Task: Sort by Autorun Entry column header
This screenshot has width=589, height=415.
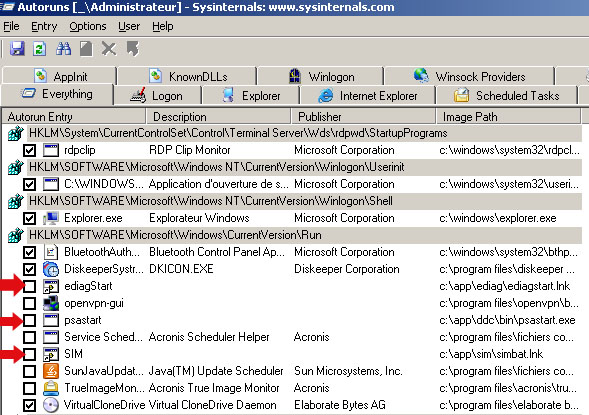Action: [74, 117]
